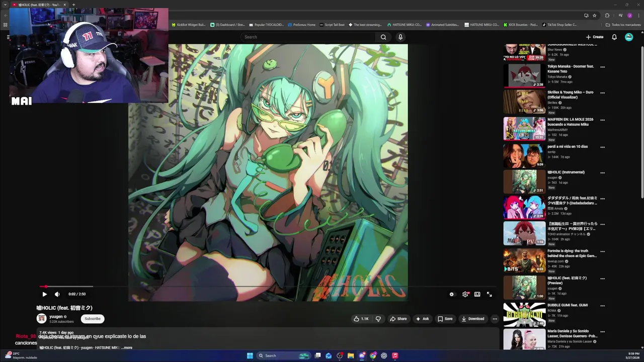Open a new browser tab
The width and height of the screenshot is (644, 362).
(73, 5)
